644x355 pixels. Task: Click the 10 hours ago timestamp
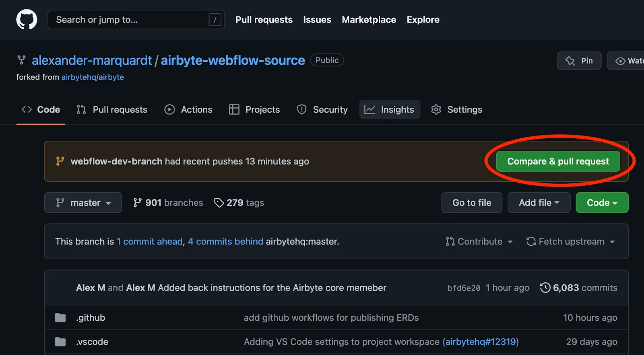pos(590,318)
